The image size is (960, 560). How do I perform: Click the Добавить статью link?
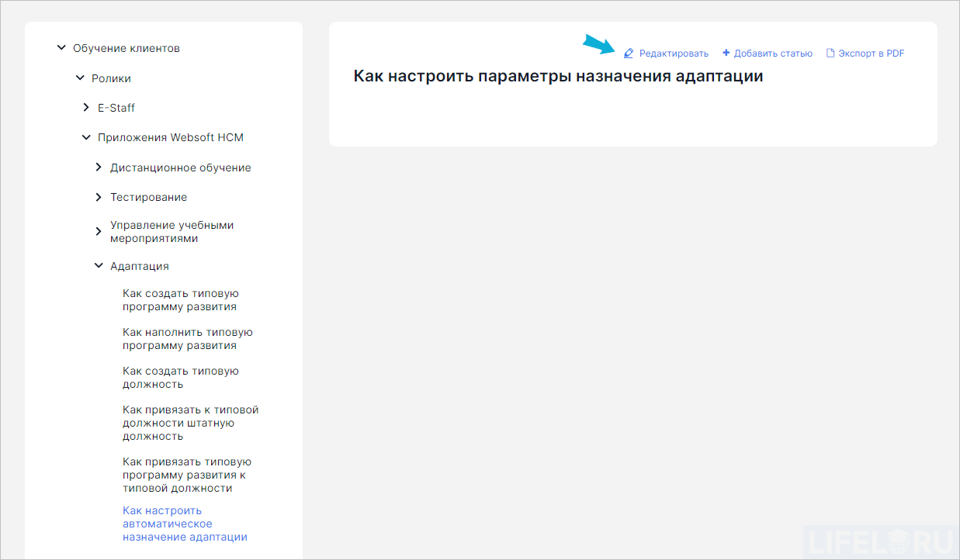(x=771, y=53)
